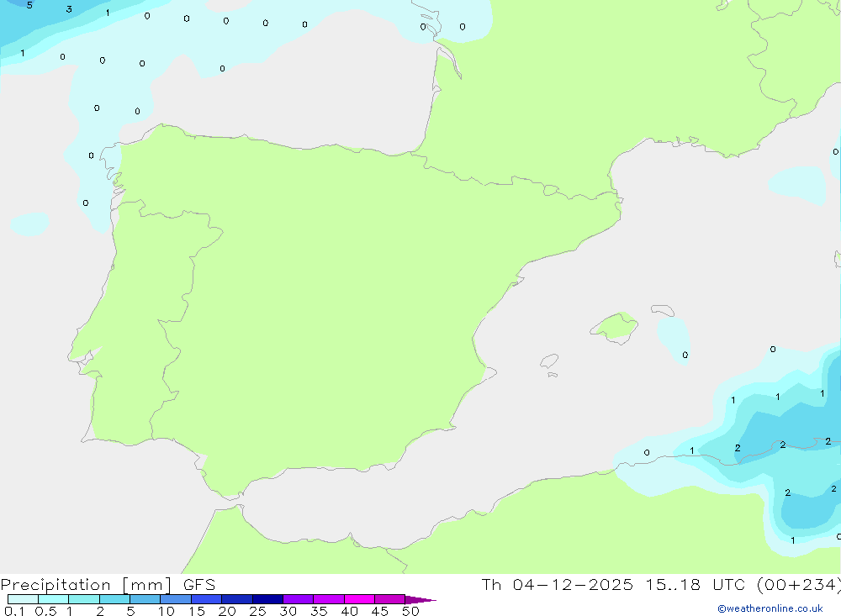The width and height of the screenshot is (841, 616).
Task: Click the '15' legend scale label
Action: pos(197,611)
